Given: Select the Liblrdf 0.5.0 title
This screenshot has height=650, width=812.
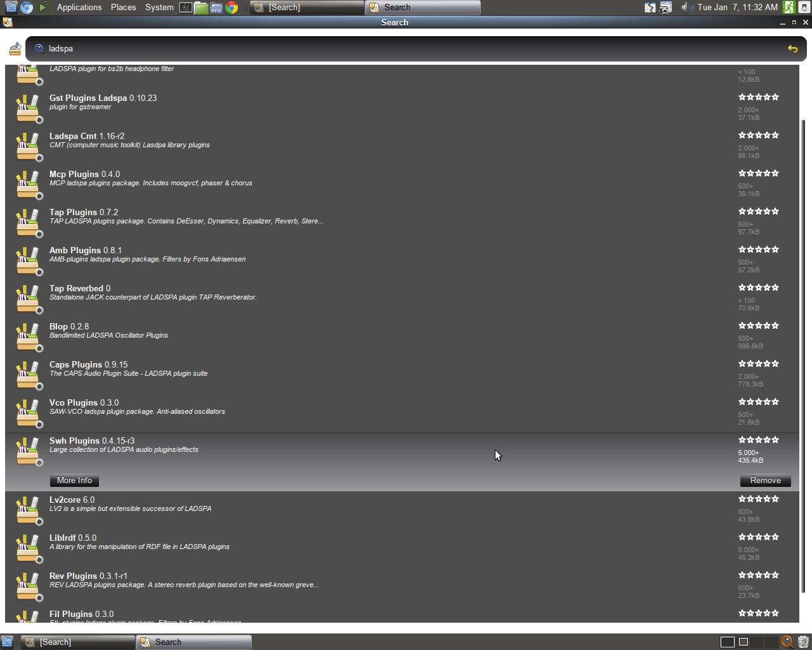Looking at the screenshot, I should (73, 538).
